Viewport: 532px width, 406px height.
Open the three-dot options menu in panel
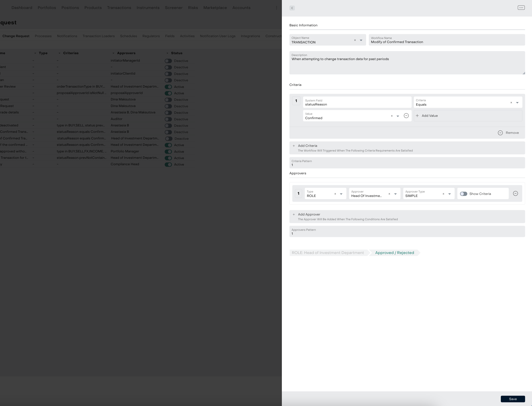(521, 8)
